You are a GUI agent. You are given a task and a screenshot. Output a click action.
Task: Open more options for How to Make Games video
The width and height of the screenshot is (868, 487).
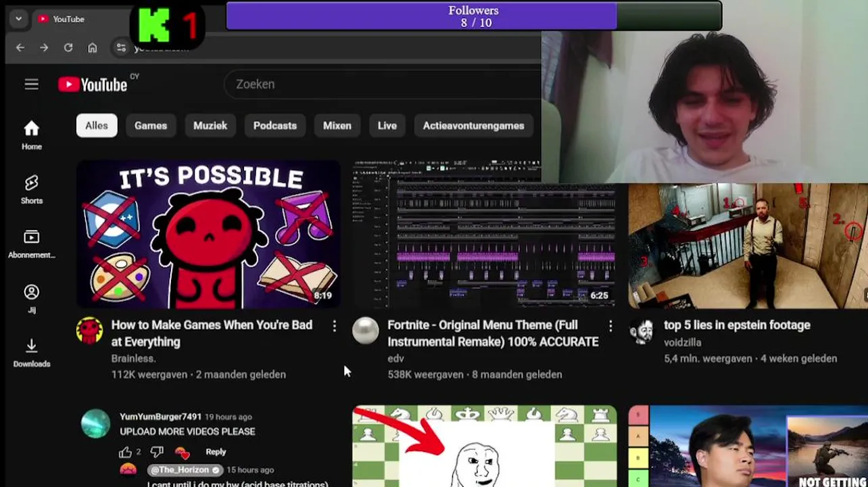334,327
